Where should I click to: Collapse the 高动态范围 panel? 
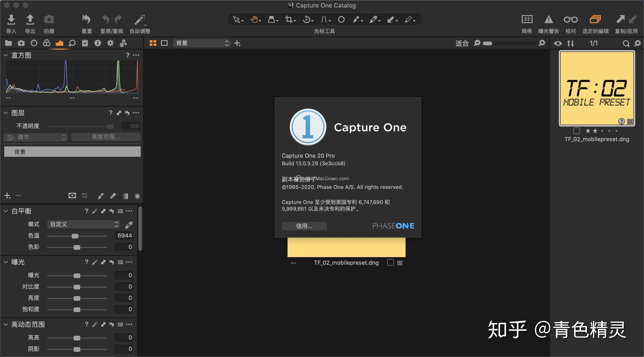click(6, 324)
